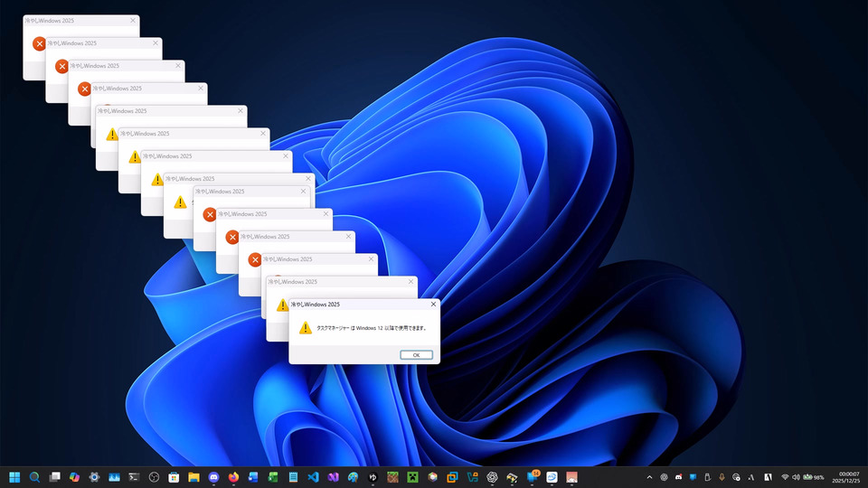This screenshot has width=868, height=488.
Task: Launch Visual Studio Code from taskbar
Action: [314, 477]
